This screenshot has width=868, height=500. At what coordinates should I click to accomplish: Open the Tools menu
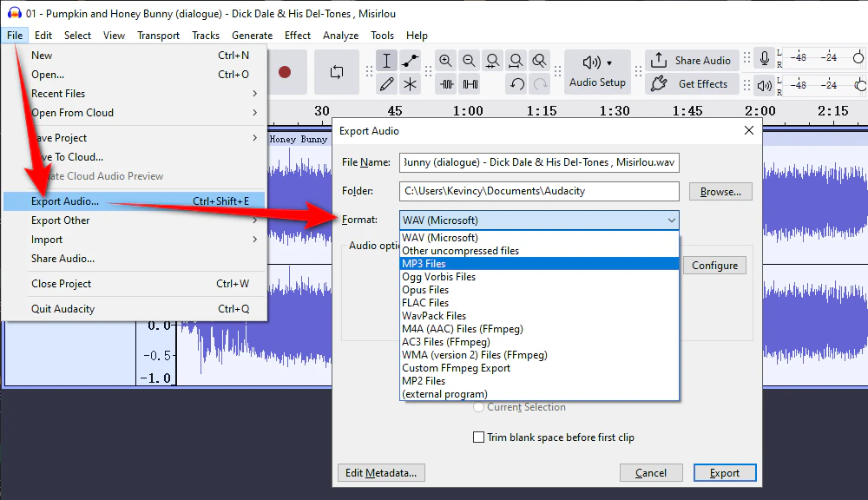point(382,36)
